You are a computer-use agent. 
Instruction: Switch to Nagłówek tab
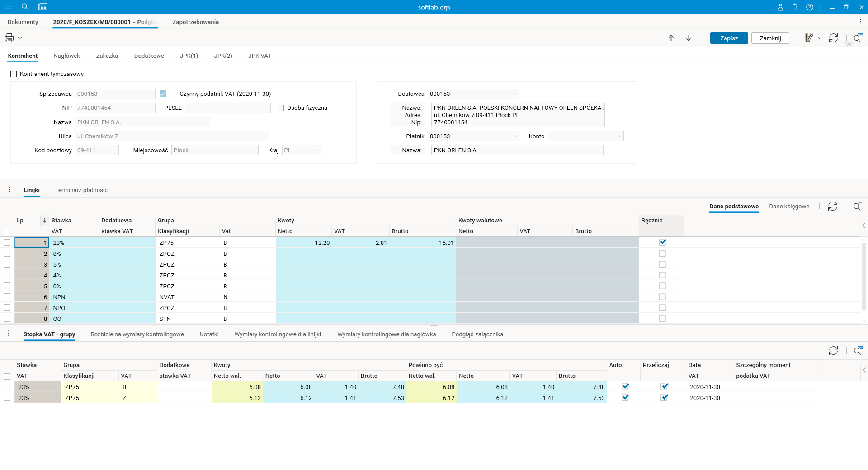click(66, 56)
